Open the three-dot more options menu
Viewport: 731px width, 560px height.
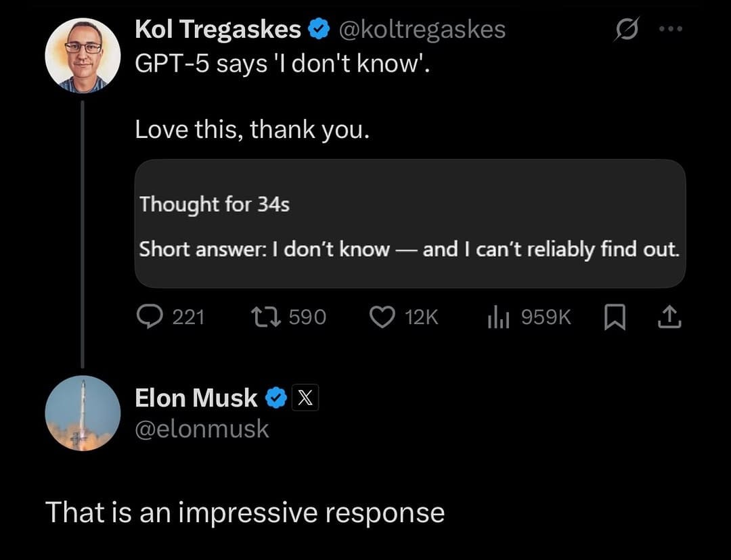[671, 30]
